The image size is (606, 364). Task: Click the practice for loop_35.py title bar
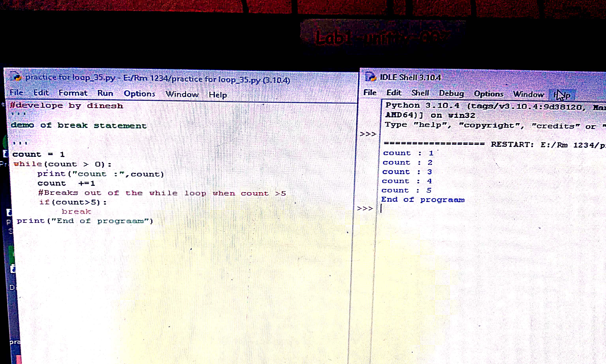pos(157,79)
